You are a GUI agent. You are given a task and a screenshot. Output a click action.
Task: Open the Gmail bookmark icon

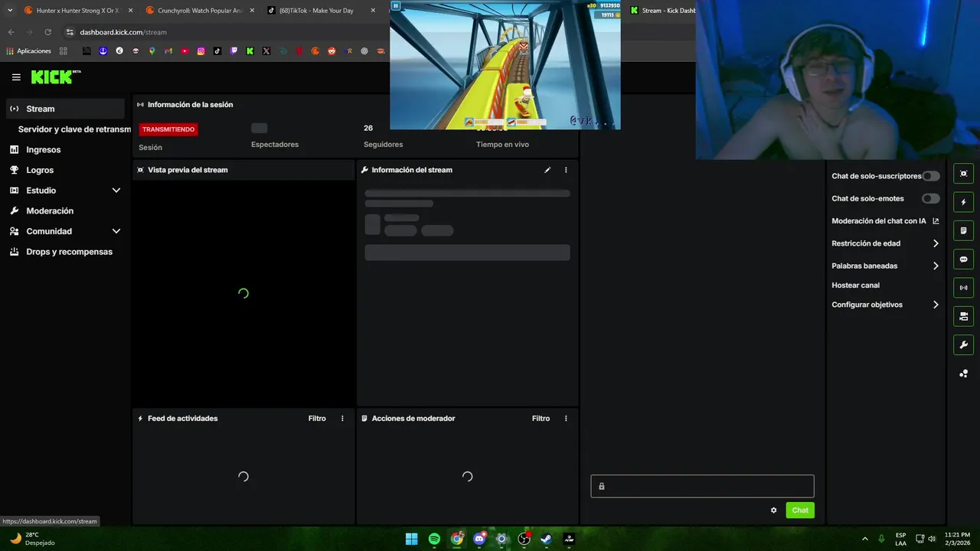click(x=168, y=51)
